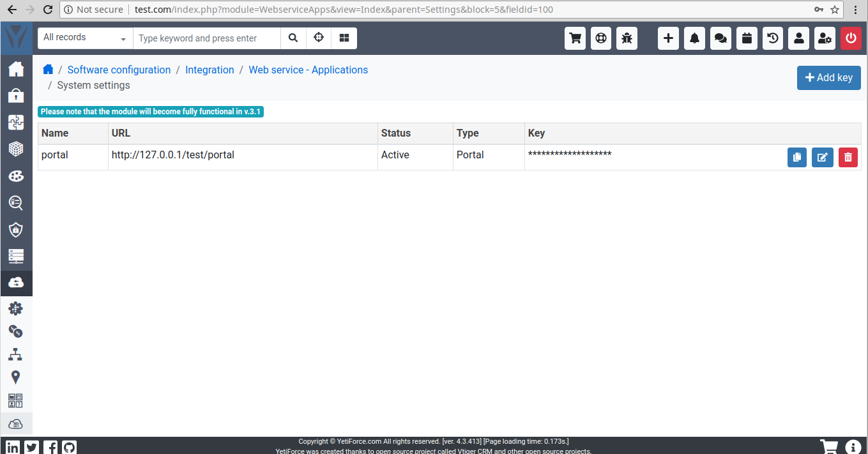Open the puzzle piece sidebar item
Viewport: 868px width, 454px height.
point(16,123)
